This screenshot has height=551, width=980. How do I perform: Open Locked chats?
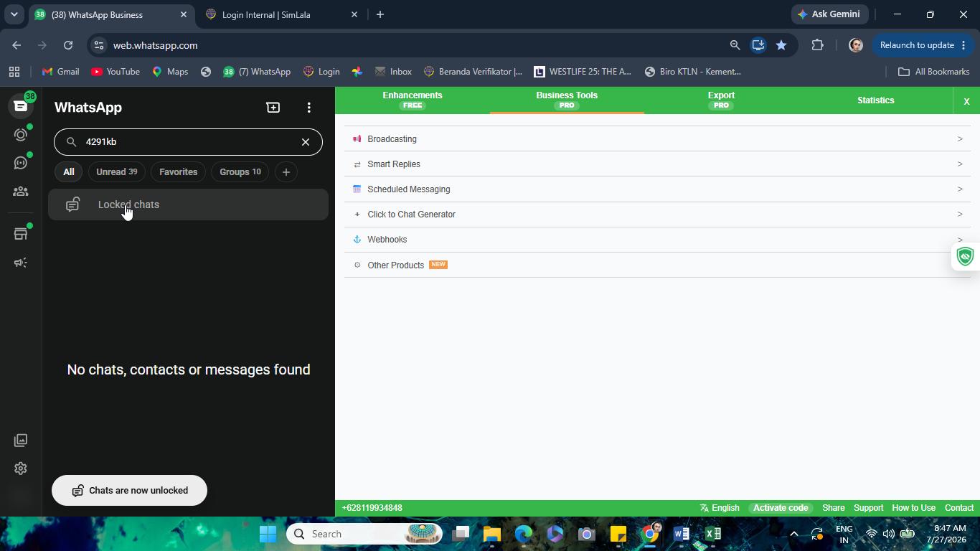(188, 204)
